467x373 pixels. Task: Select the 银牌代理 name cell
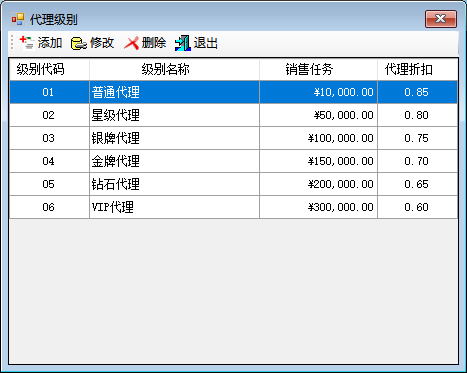coord(174,138)
